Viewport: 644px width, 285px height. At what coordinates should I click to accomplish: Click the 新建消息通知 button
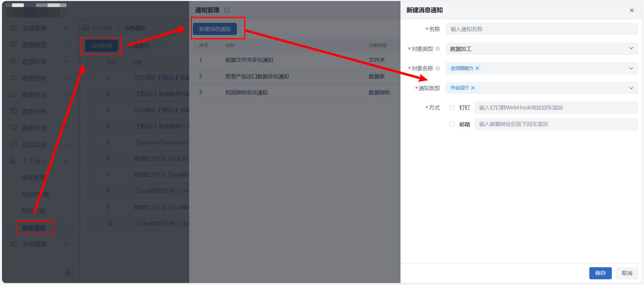215,29
